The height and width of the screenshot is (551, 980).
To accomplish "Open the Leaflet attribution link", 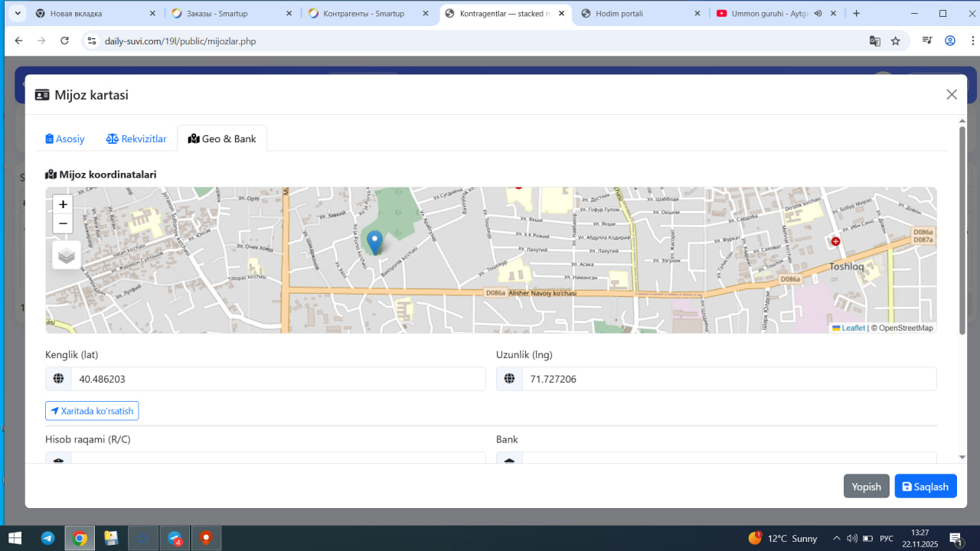I will click(x=852, y=328).
